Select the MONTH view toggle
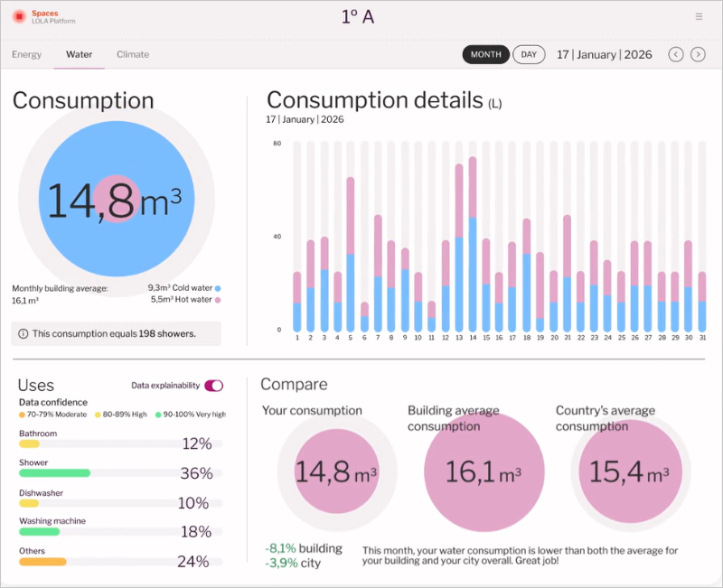This screenshot has height=588, width=723. (x=486, y=55)
